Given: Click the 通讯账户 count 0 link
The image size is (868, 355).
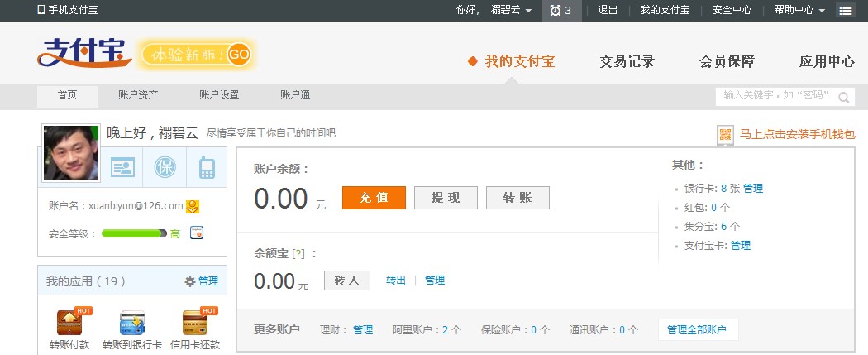Looking at the screenshot, I should point(622,330).
